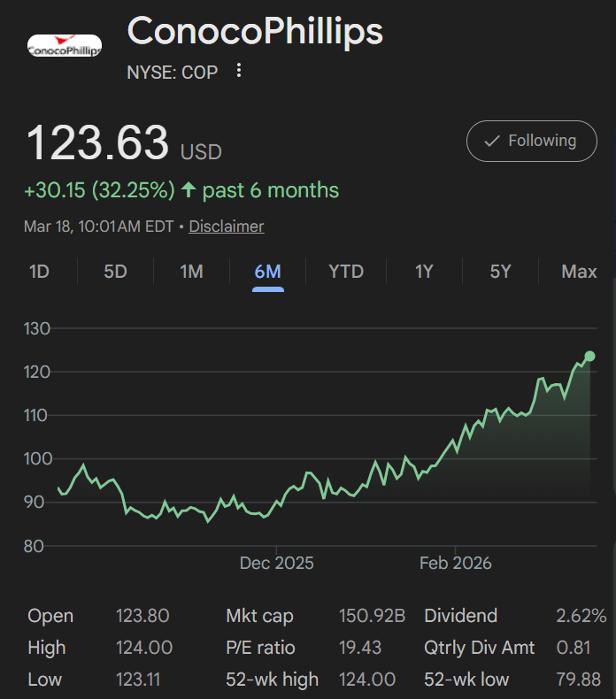Click the Qtrly Div Amt value 0.81
Image resolution: width=616 pixels, height=699 pixels.
pos(574,648)
